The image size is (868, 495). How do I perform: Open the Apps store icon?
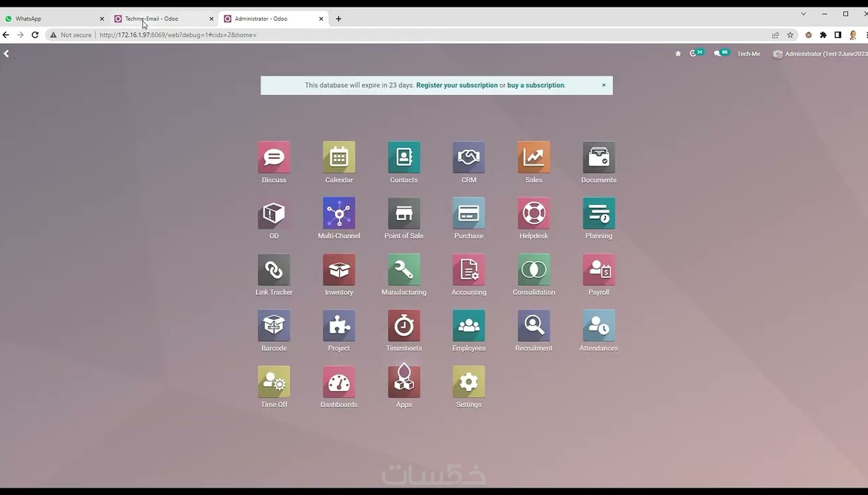point(404,382)
